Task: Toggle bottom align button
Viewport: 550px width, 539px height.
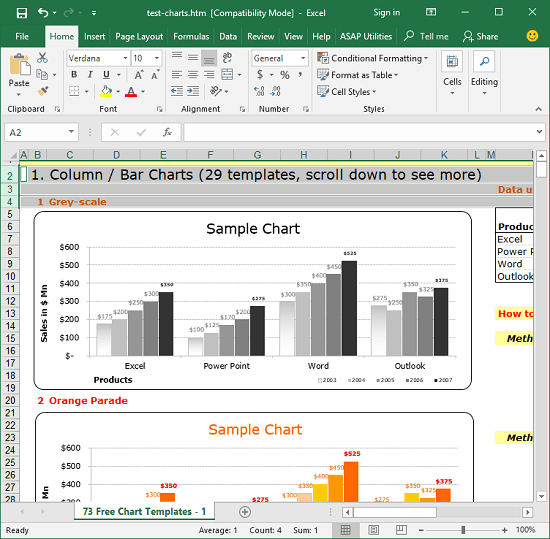Action: pos(209,58)
